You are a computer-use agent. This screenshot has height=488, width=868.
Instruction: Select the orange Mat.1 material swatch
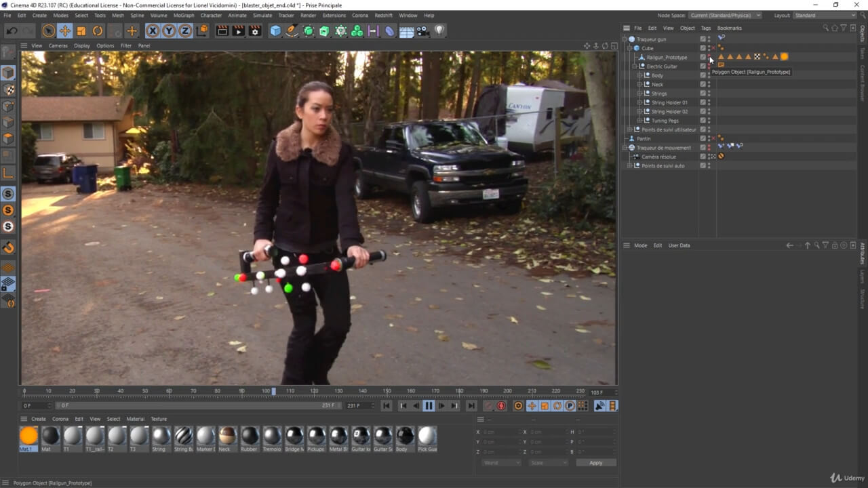(x=28, y=436)
